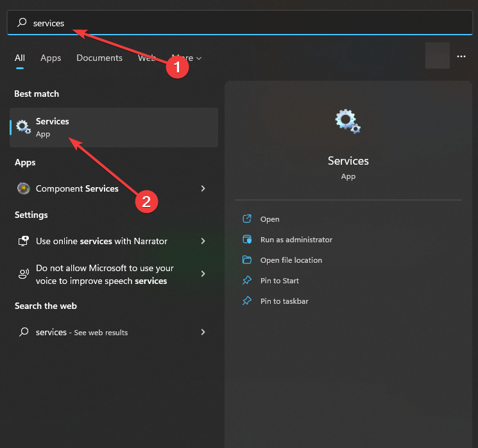Expand the speech services setting chevron

[203, 274]
